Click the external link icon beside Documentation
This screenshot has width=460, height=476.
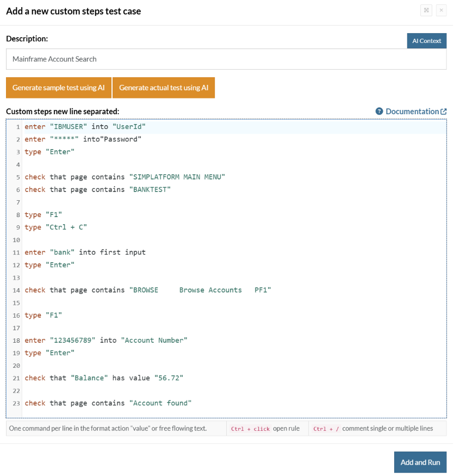(x=444, y=112)
